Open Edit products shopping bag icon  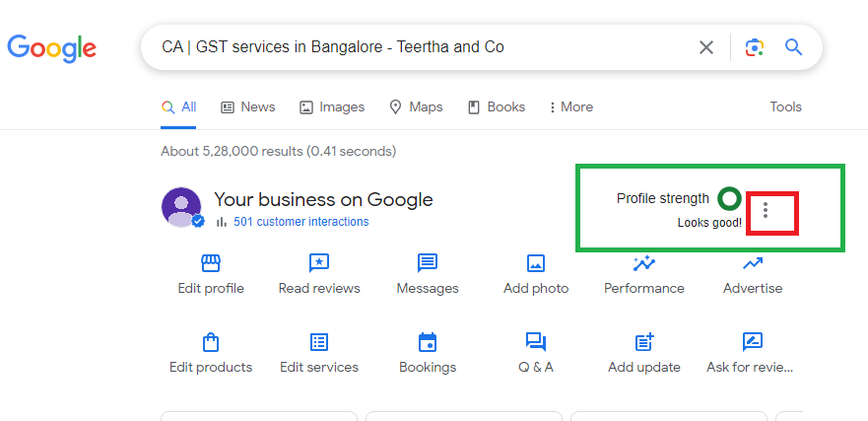210,342
